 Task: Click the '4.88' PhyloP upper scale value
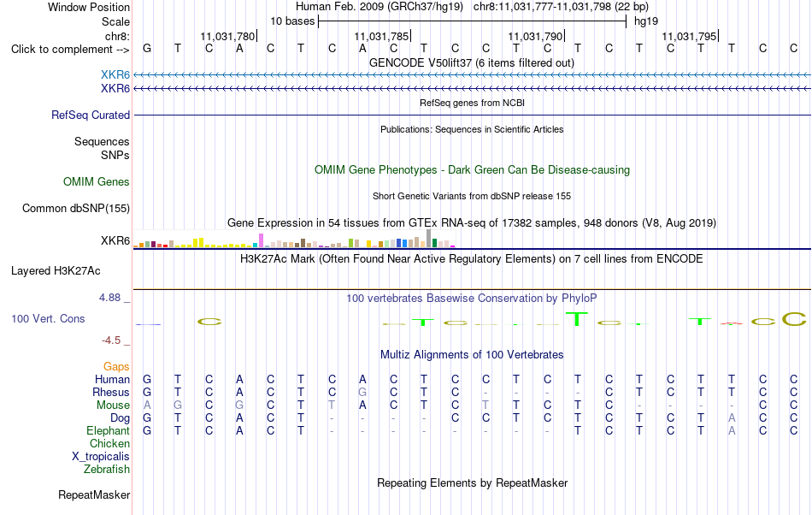[x=109, y=298]
